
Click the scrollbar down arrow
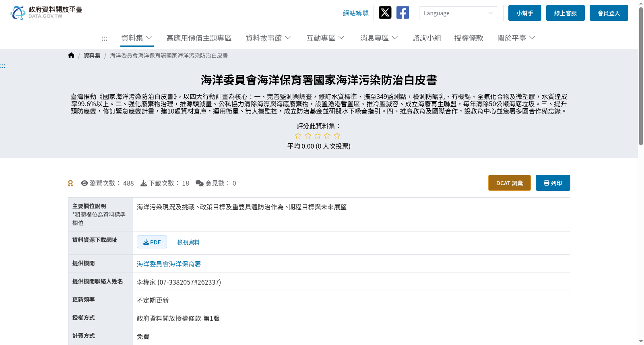pyautogui.click(x=641, y=341)
